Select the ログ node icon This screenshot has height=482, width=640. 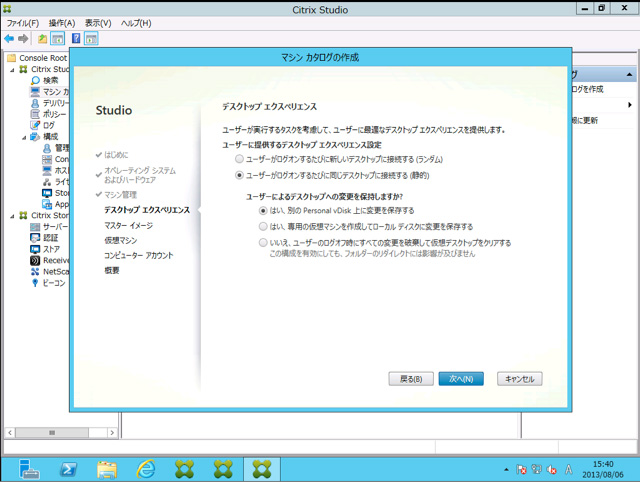36,125
